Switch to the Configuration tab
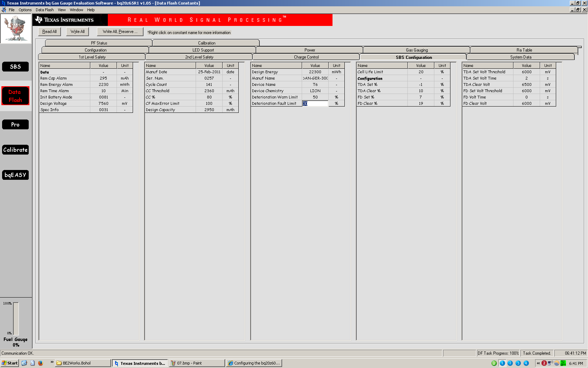This screenshot has width=588, height=368. (96, 50)
